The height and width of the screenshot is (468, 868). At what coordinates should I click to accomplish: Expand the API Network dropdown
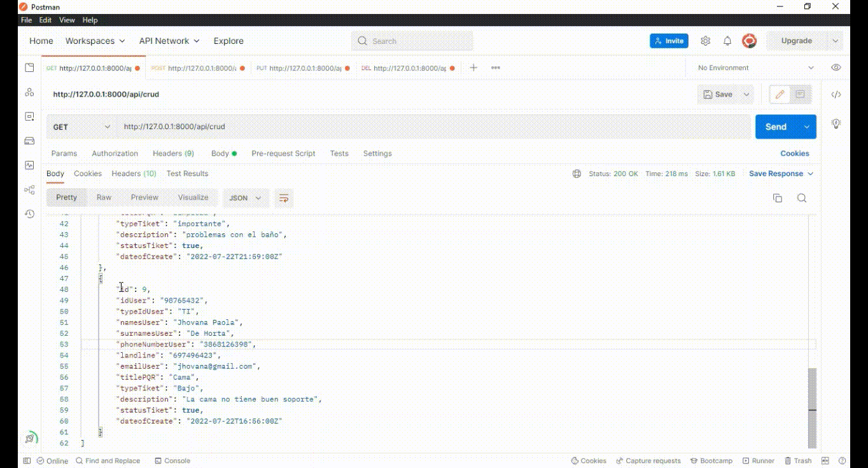coord(169,41)
